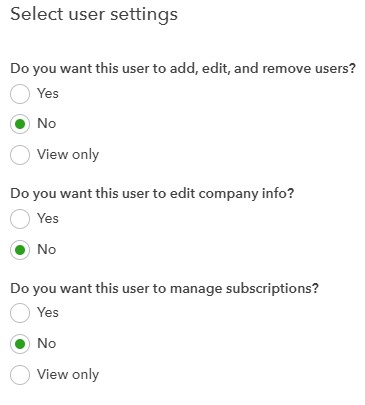This screenshot has width=365, height=405.
Task: Select Yes radio for manage subscriptions
Action: [20, 313]
